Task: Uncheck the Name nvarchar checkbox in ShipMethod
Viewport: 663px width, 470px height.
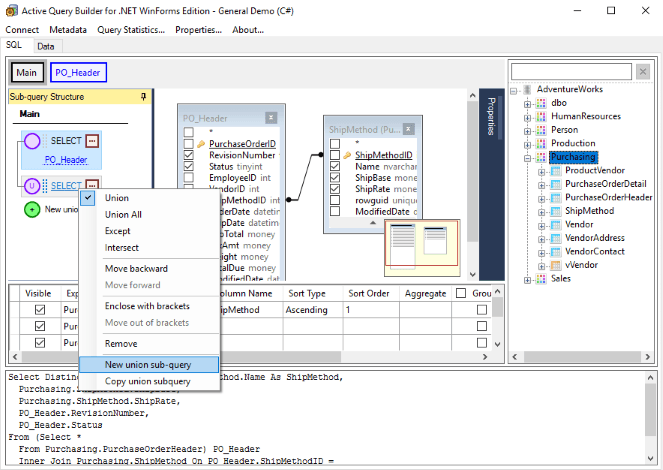Action: point(335,166)
